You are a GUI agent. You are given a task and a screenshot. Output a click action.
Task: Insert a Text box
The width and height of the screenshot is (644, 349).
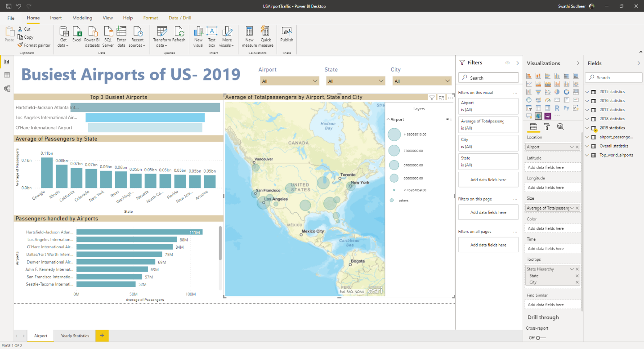pos(212,36)
